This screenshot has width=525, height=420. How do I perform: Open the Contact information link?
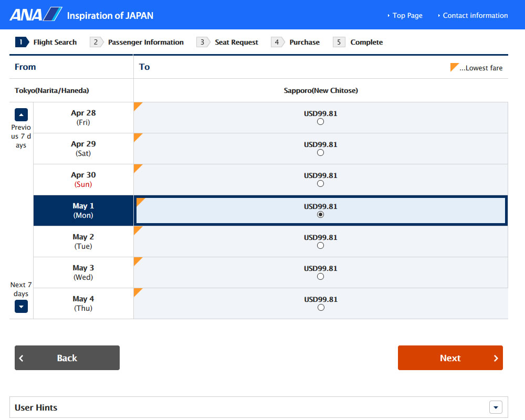coord(475,16)
